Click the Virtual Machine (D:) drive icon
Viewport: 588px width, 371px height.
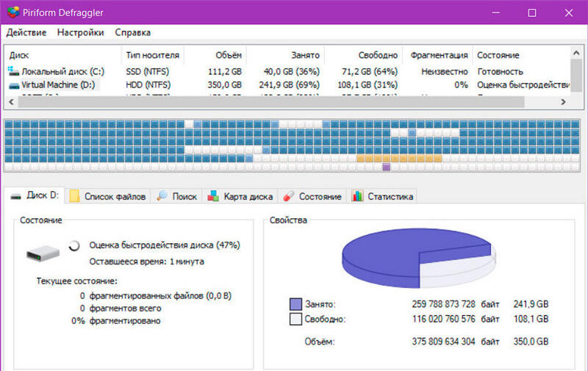click(x=13, y=85)
